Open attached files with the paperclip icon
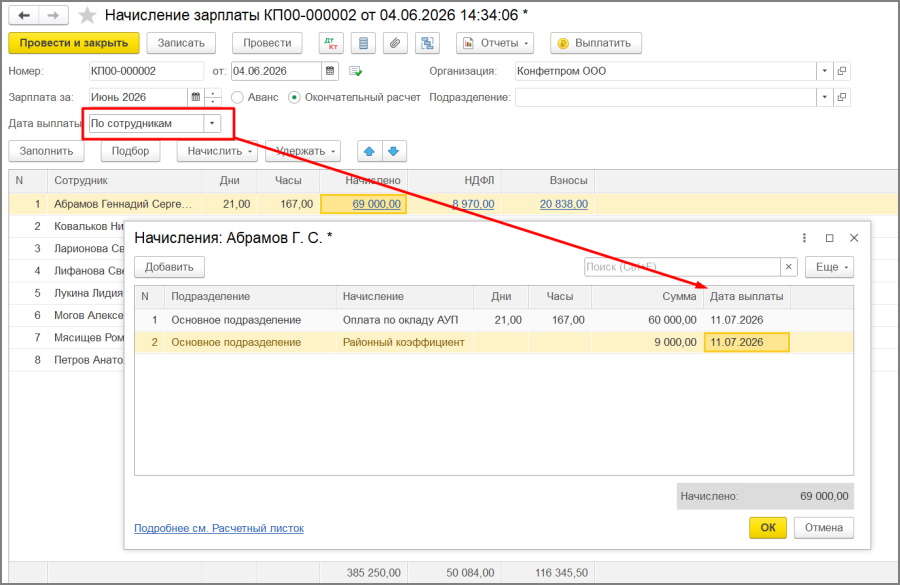Screen dimensions: 900x585 tap(395, 43)
